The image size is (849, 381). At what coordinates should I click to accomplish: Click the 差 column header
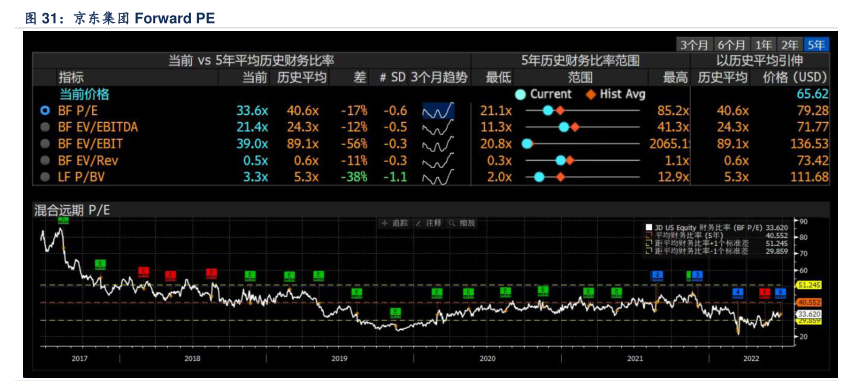click(360, 77)
